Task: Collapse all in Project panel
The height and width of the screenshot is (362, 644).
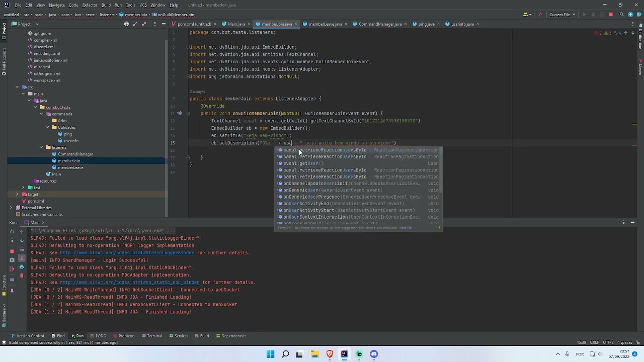Action: point(144,24)
